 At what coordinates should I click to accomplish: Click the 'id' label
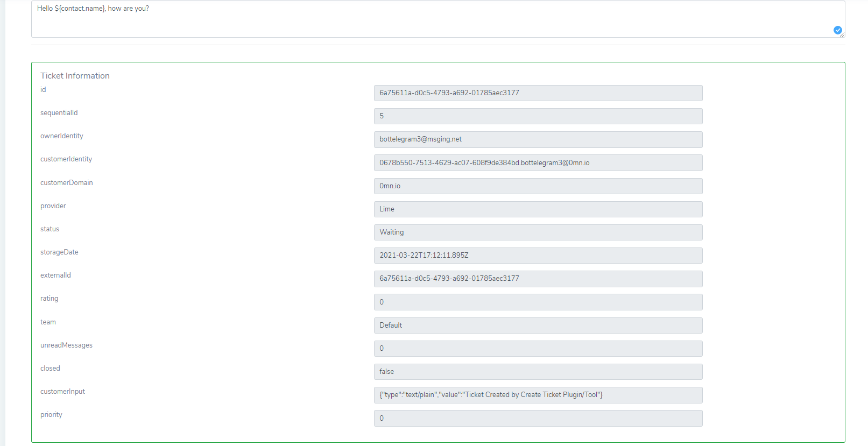point(43,89)
